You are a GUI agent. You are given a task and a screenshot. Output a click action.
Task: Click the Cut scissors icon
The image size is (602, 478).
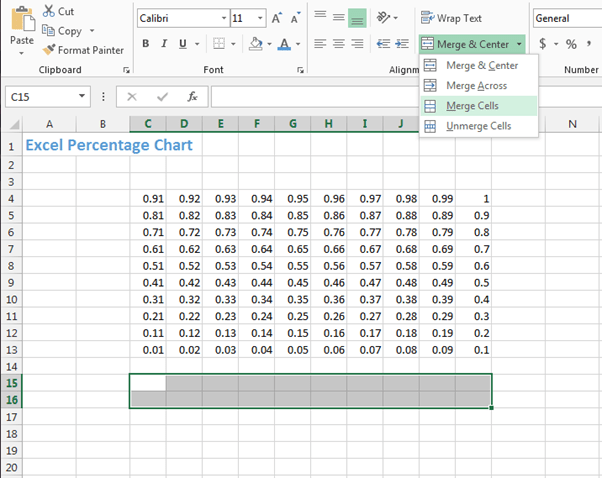[x=49, y=11]
